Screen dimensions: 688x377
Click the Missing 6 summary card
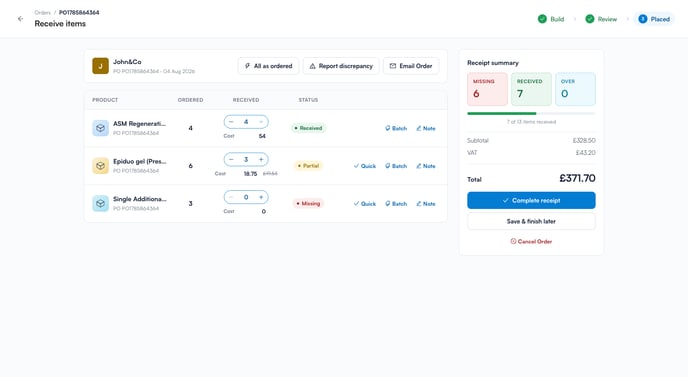pos(487,89)
